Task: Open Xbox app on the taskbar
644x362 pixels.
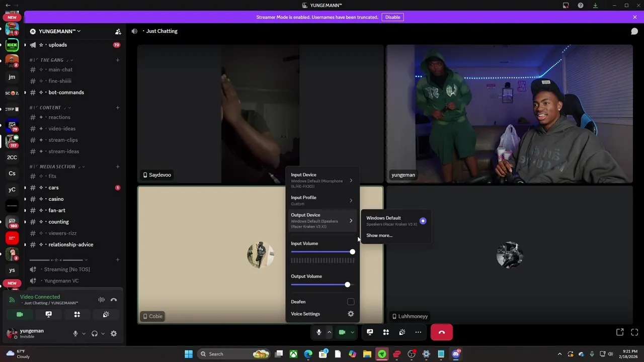Action: coord(293,354)
